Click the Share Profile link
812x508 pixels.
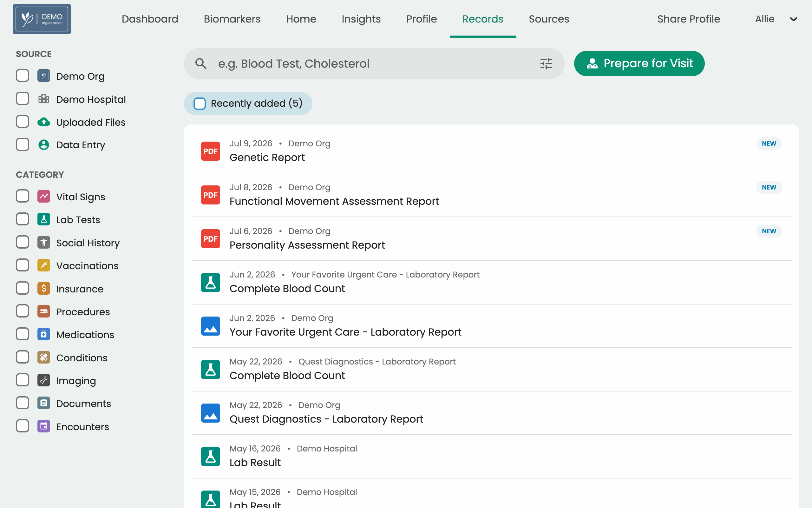(x=689, y=19)
